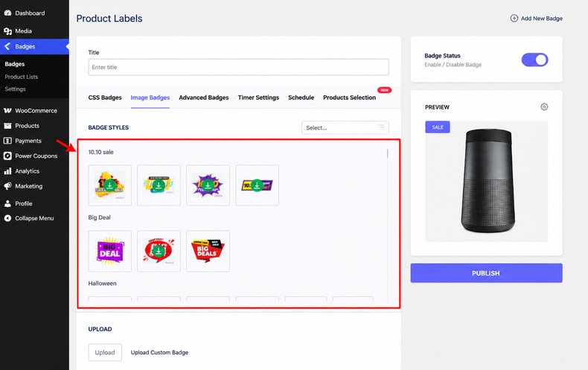Click the 'Upload Custom Badge' text
588x370 pixels.
click(159, 352)
